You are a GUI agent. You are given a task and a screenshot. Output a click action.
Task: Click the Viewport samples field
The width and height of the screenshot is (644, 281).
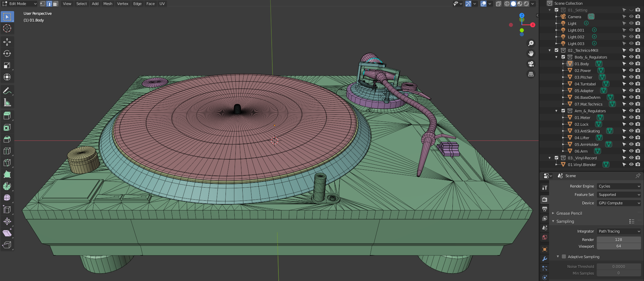[618, 246]
